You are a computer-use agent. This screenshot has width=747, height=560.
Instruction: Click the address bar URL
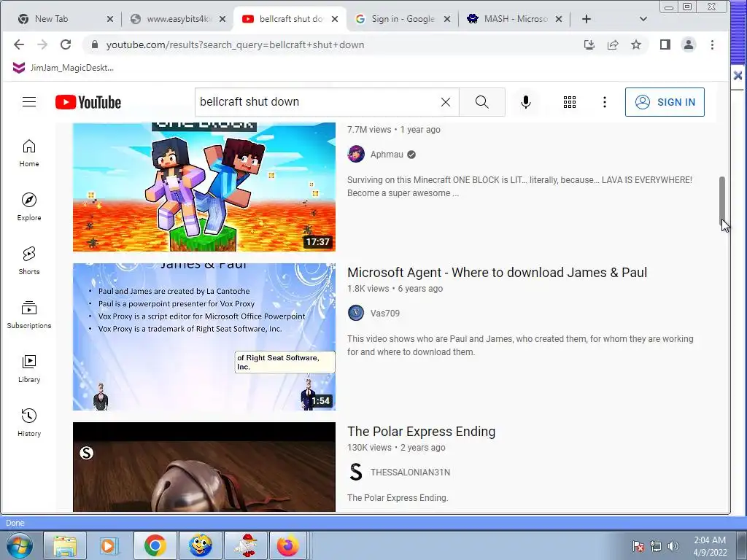(x=235, y=44)
